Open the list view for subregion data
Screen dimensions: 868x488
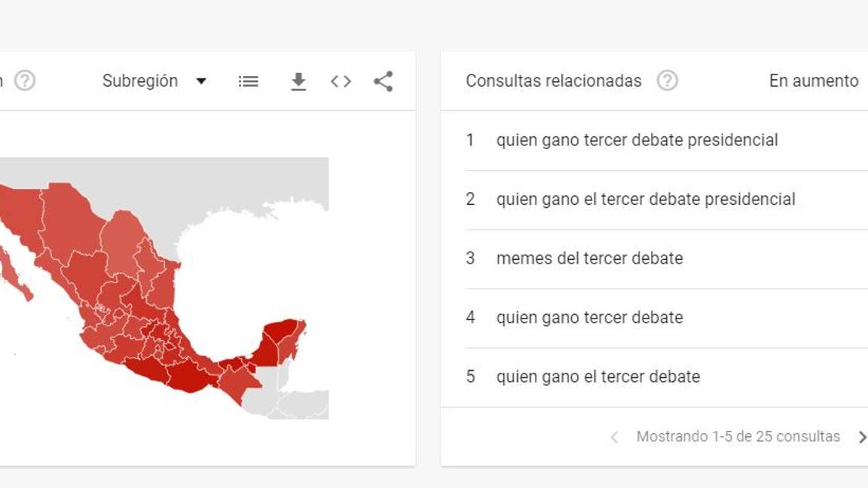(x=249, y=81)
